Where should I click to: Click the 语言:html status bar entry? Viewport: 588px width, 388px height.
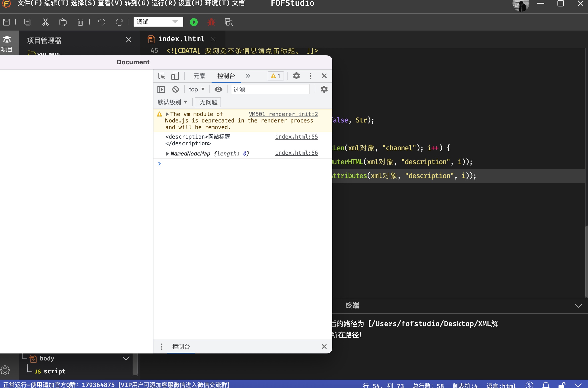coord(501,385)
